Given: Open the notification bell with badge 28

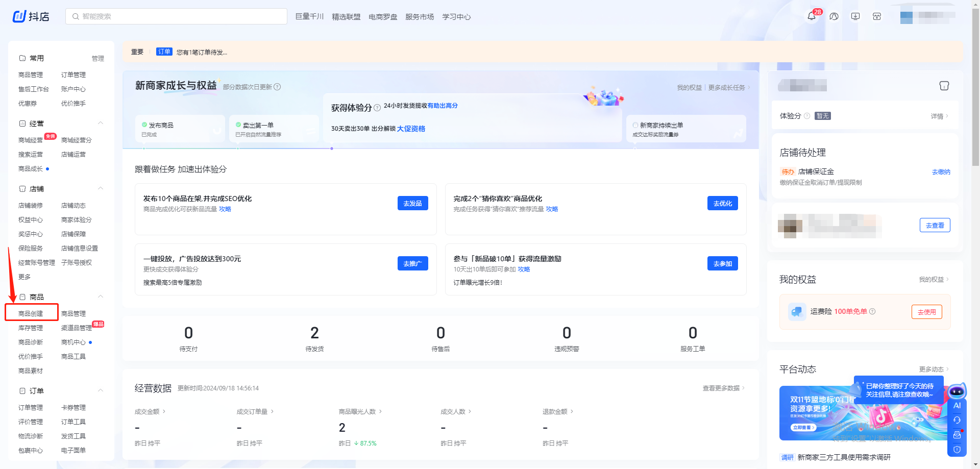Looking at the screenshot, I should [x=812, y=16].
